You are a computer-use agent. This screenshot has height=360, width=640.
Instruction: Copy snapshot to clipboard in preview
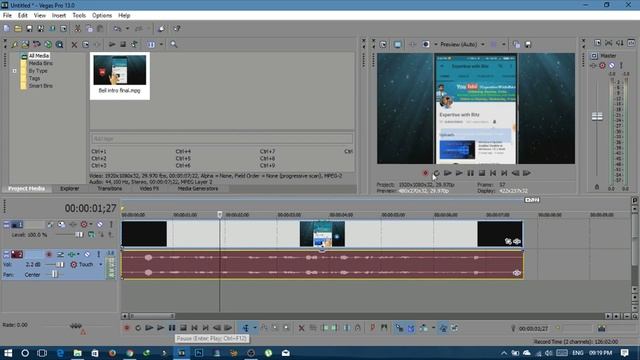tap(517, 44)
